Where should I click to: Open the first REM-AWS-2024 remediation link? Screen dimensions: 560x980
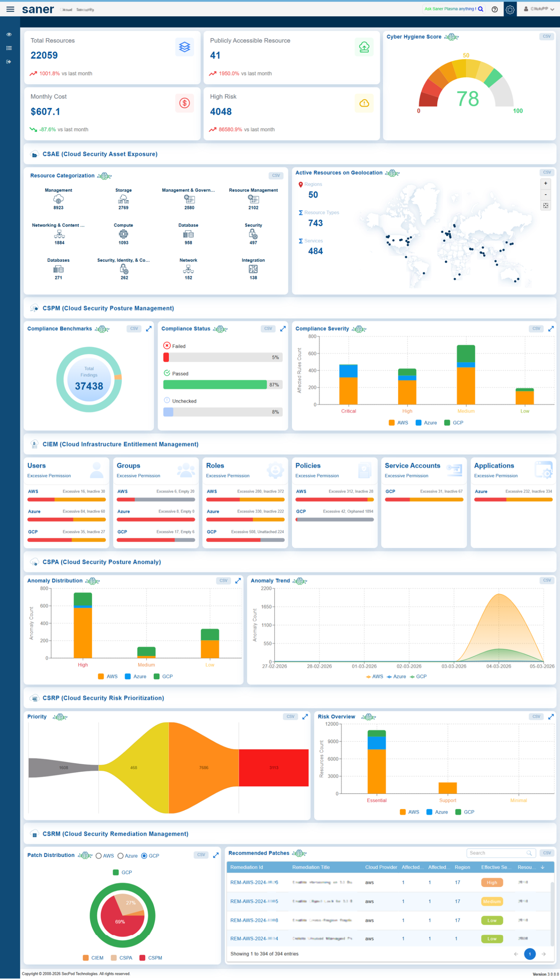point(254,883)
